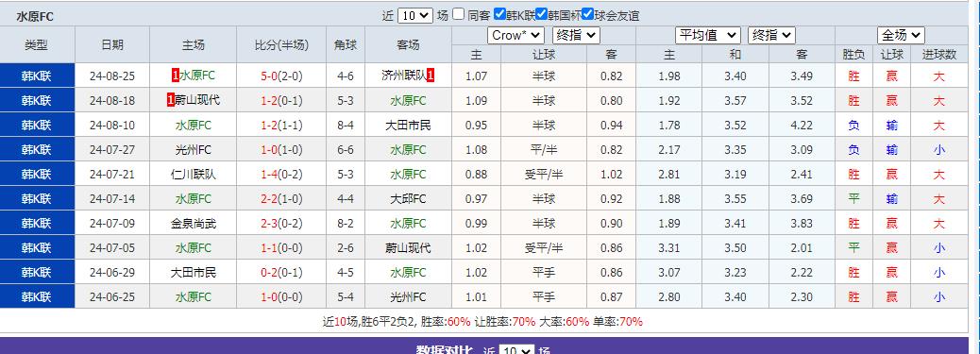Image resolution: width=980 pixels, height=354 pixels.
Task: Click the date 24-08-18
Action: (111, 101)
